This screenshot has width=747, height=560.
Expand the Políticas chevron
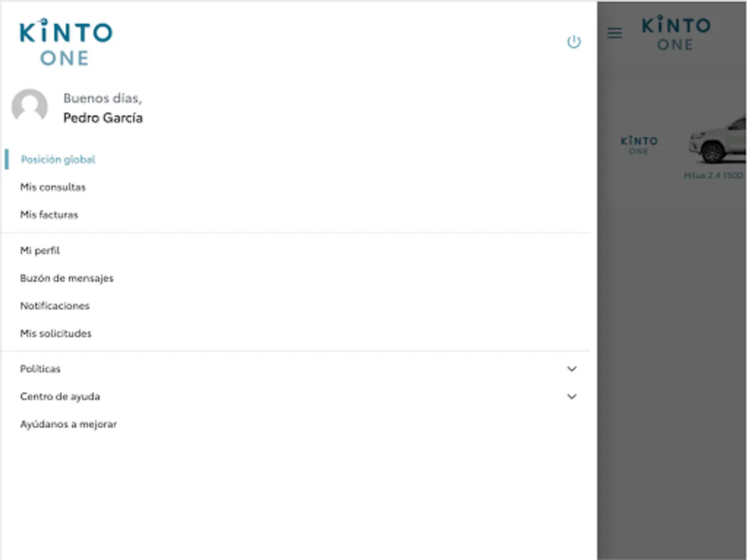click(x=572, y=369)
